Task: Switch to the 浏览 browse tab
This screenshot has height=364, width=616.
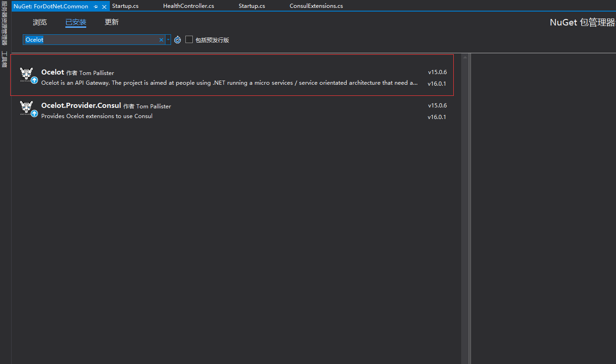Action: tap(40, 22)
